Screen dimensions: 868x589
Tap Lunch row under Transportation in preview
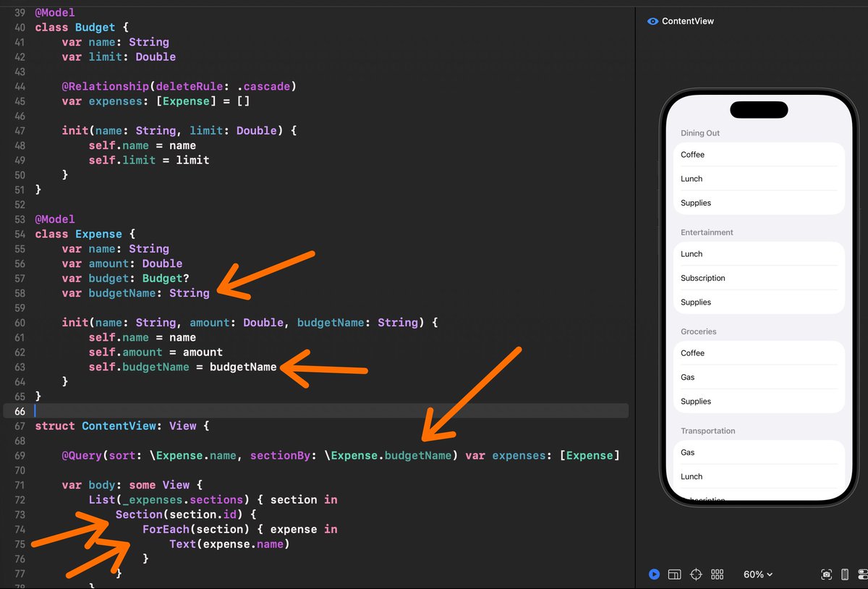pos(759,477)
